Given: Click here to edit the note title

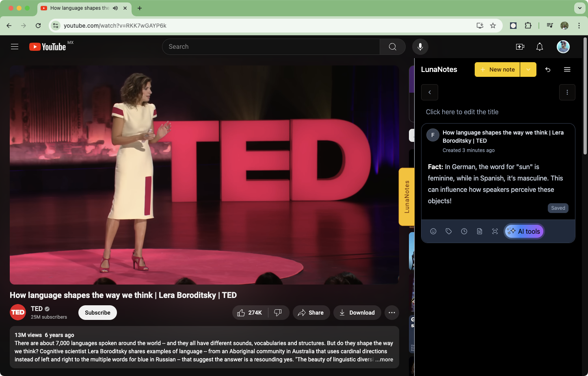Looking at the screenshot, I should pos(462,112).
